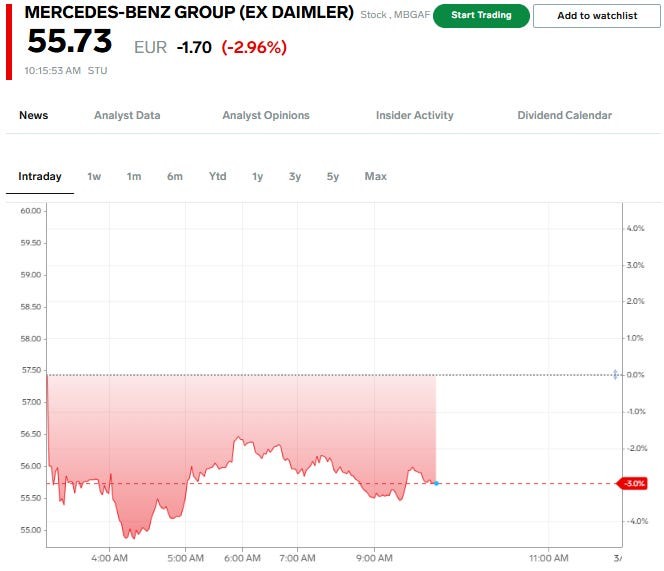
Task: Click Add to watchlist button
Action: click(x=596, y=16)
